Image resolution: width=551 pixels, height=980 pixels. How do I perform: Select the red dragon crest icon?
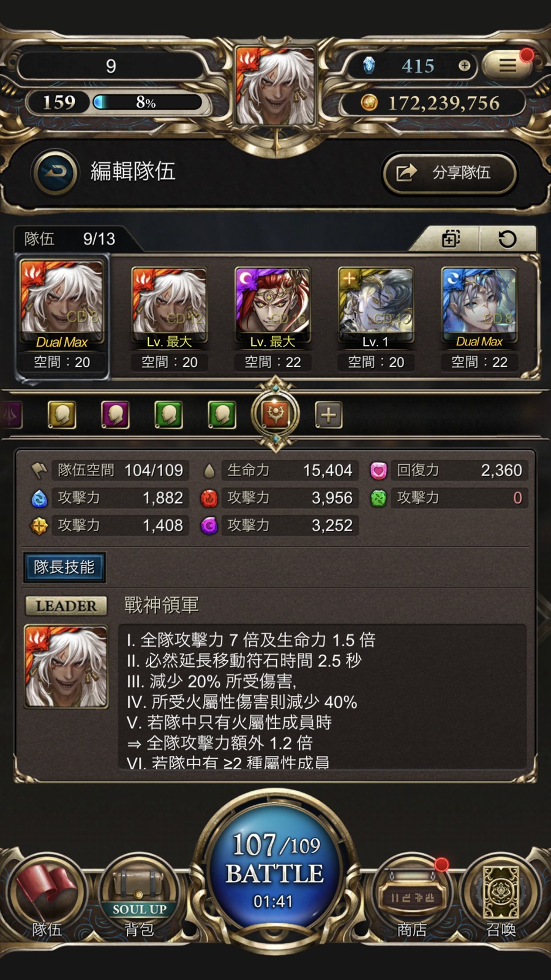pyautogui.click(x=276, y=415)
